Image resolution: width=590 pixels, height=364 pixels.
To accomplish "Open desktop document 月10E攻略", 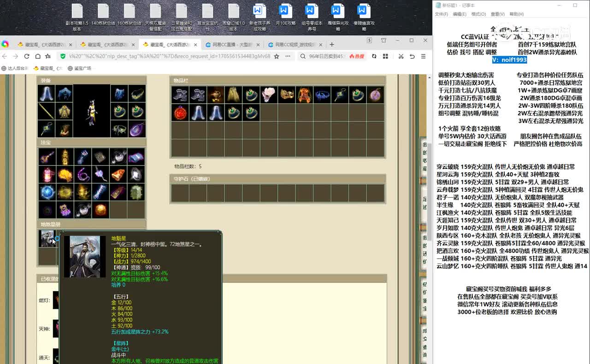I will [286, 15].
